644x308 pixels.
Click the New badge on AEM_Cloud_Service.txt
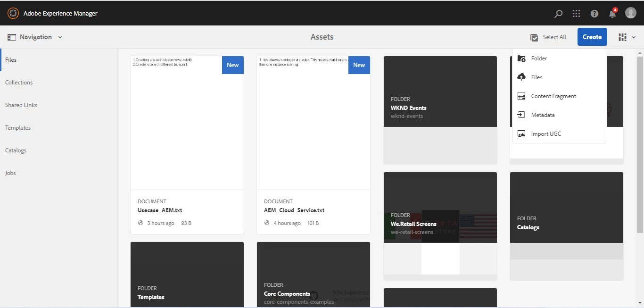[x=359, y=65]
